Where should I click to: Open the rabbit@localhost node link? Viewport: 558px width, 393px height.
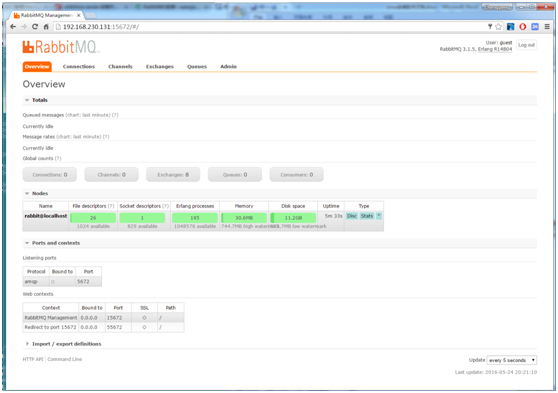[46, 216]
